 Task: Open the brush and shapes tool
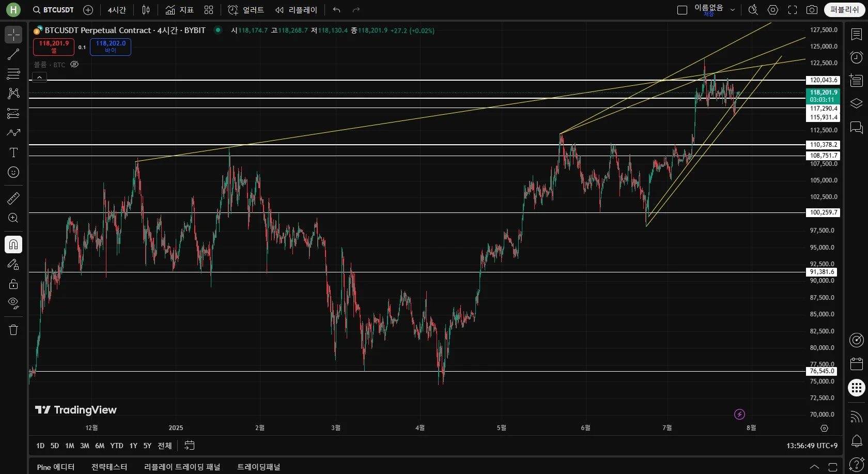pyautogui.click(x=13, y=133)
